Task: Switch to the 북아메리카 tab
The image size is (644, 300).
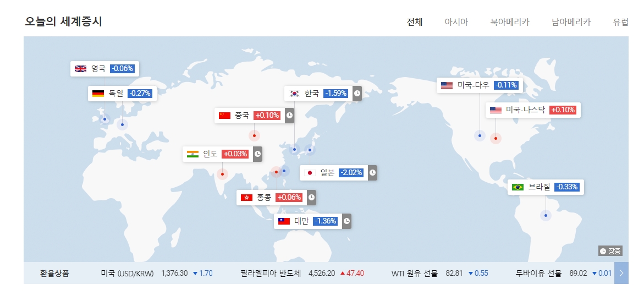Action: point(510,22)
